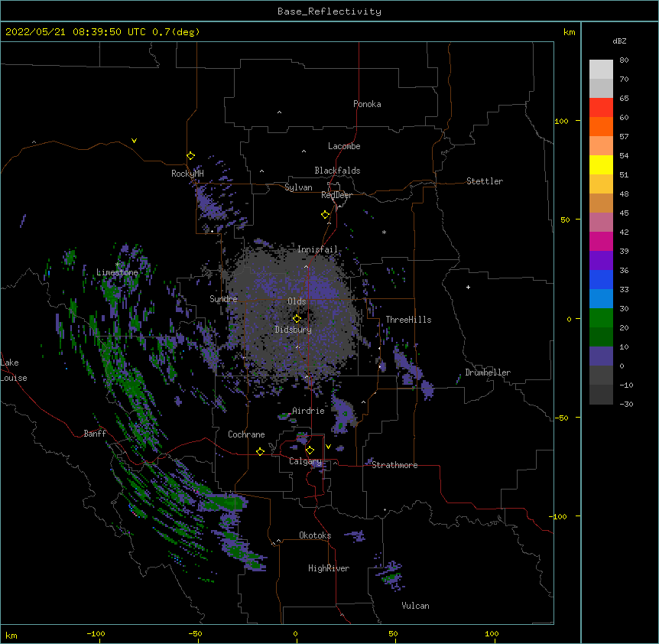
Task: Click the Ponoka city label
Action: coord(367,104)
